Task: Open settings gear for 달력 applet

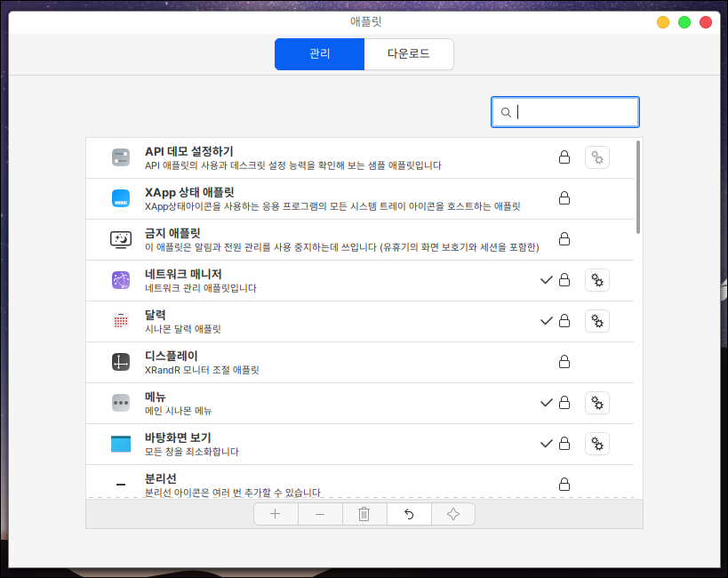Action: 597,321
